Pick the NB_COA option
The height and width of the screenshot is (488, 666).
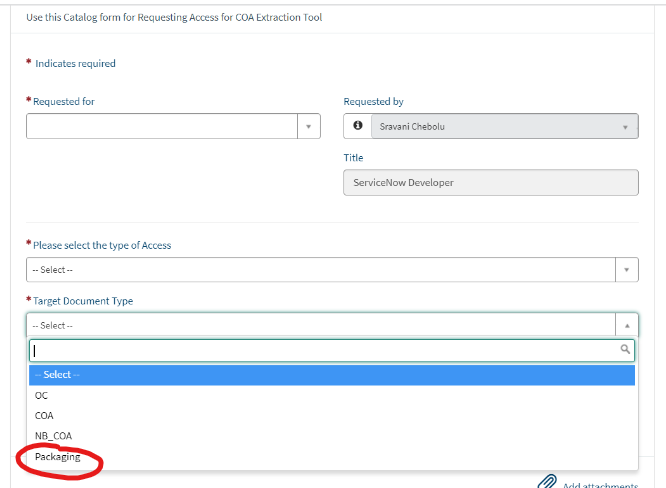coord(54,436)
